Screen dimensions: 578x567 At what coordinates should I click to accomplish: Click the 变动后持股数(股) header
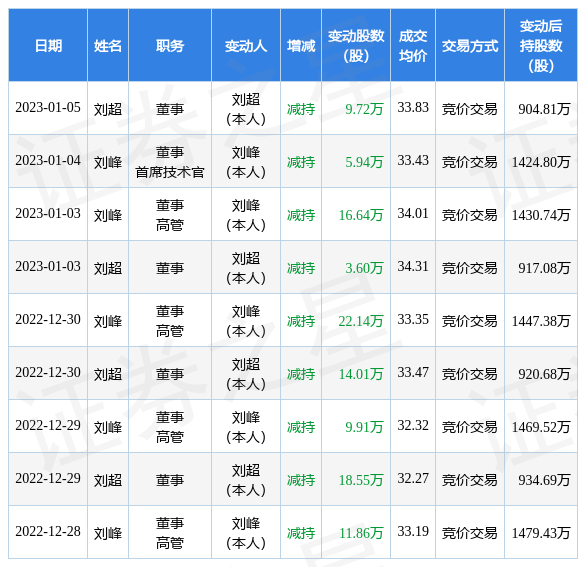[541, 46]
